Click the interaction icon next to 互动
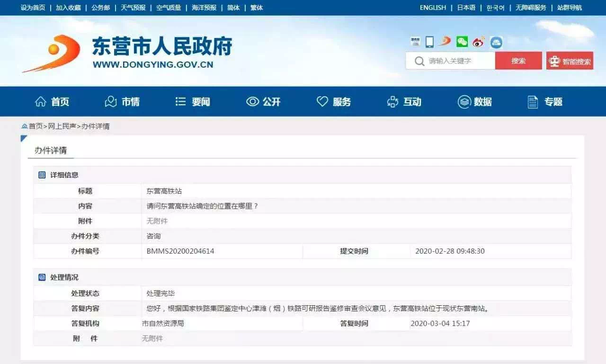The height and width of the screenshot is (364, 606). [x=393, y=102]
